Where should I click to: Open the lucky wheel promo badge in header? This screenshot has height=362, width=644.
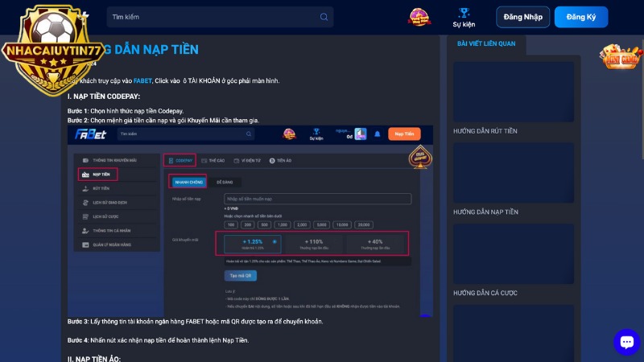click(x=419, y=17)
